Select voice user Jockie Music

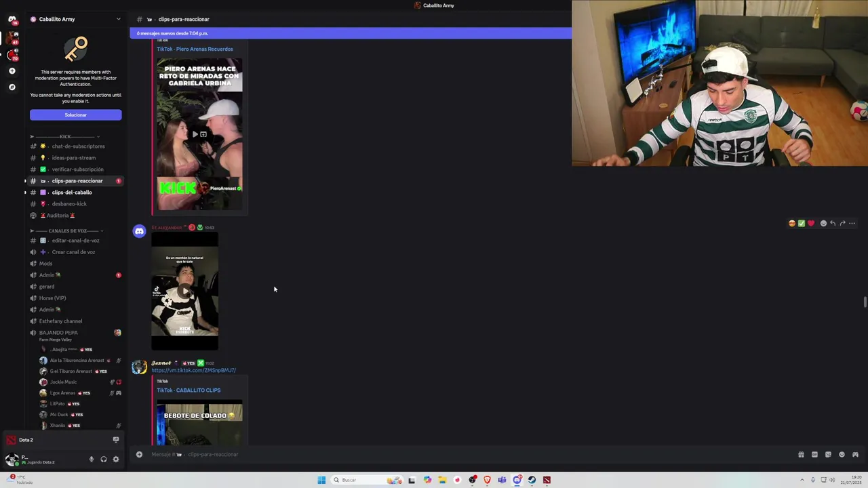point(80,382)
